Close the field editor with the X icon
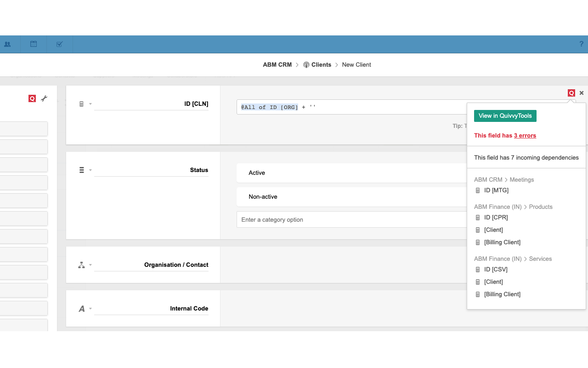This screenshot has height=368, width=588. pyautogui.click(x=582, y=93)
